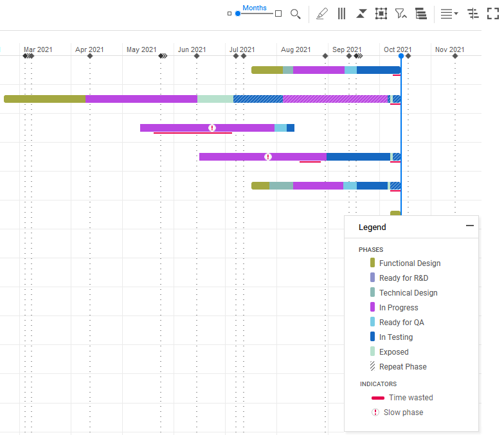Click the magnifier search icon in toolbar
The width and height of the screenshot is (504, 435).
click(296, 13)
